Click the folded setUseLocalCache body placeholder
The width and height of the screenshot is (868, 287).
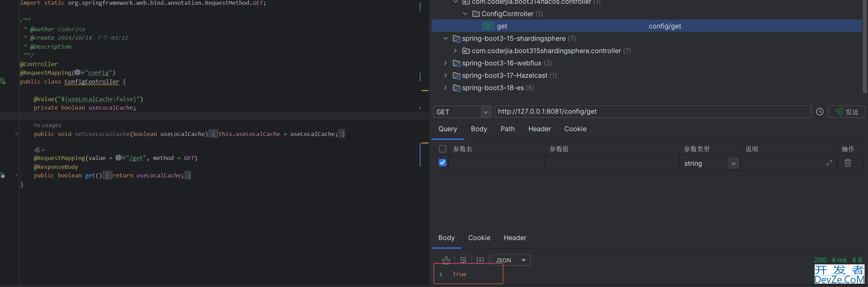click(x=277, y=134)
